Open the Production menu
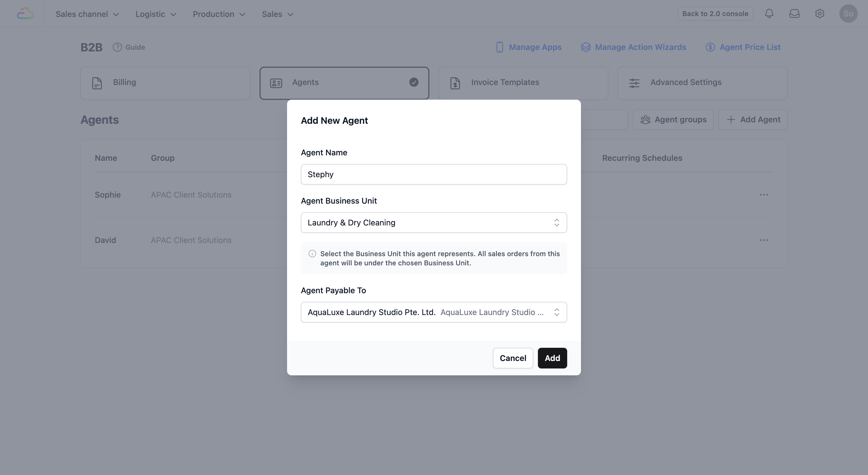Viewport: 868px width, 475px height. (x=219, y=14)
